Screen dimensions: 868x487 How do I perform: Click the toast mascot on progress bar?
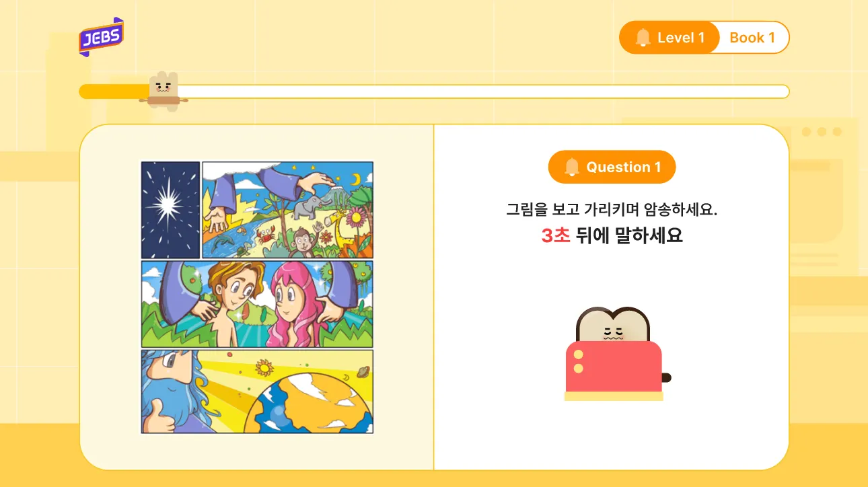click(x=164, y=91)
